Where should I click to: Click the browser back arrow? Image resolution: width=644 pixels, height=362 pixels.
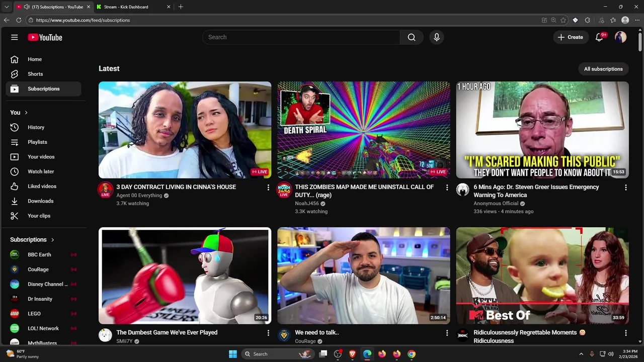coord(7,20)
